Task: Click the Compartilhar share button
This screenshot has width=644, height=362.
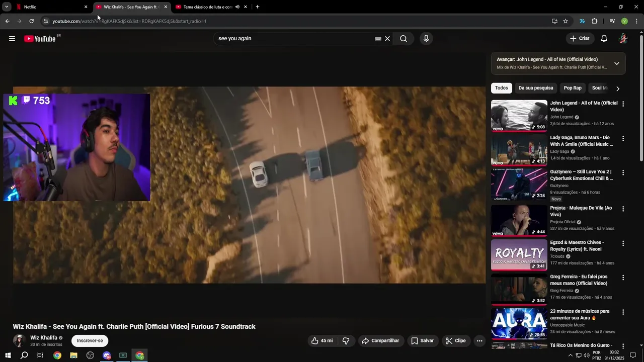Action: 380,341
